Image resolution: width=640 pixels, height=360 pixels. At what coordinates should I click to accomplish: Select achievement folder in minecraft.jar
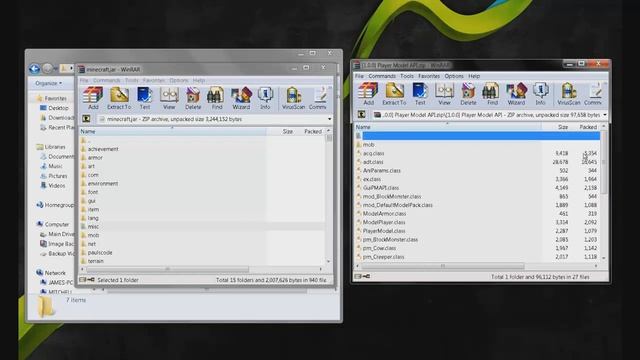103,149
